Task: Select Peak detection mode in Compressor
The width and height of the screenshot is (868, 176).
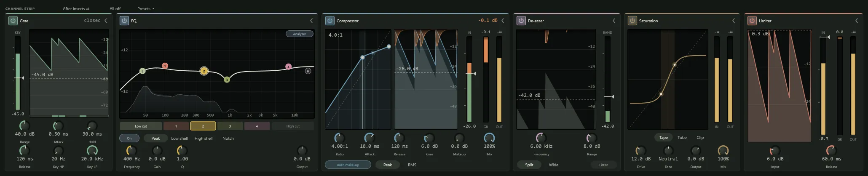Action: tap(388, 165)
